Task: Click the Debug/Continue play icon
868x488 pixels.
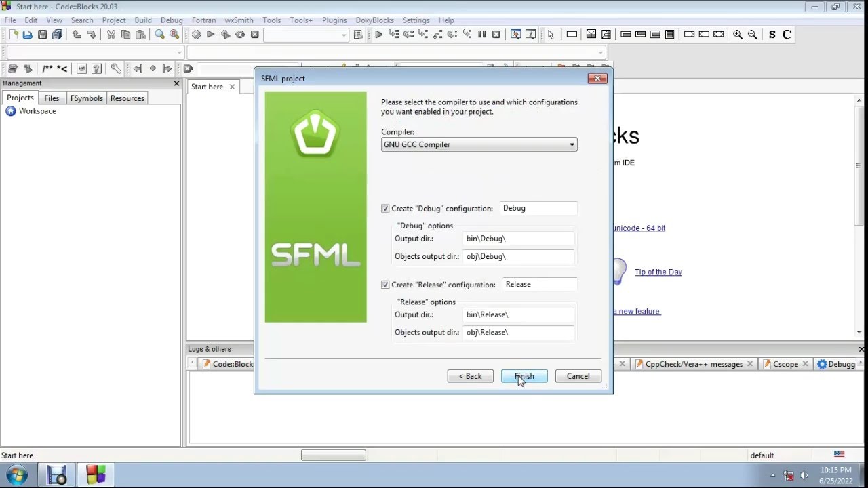Action: pyautogui.click(x=378, y=35)
